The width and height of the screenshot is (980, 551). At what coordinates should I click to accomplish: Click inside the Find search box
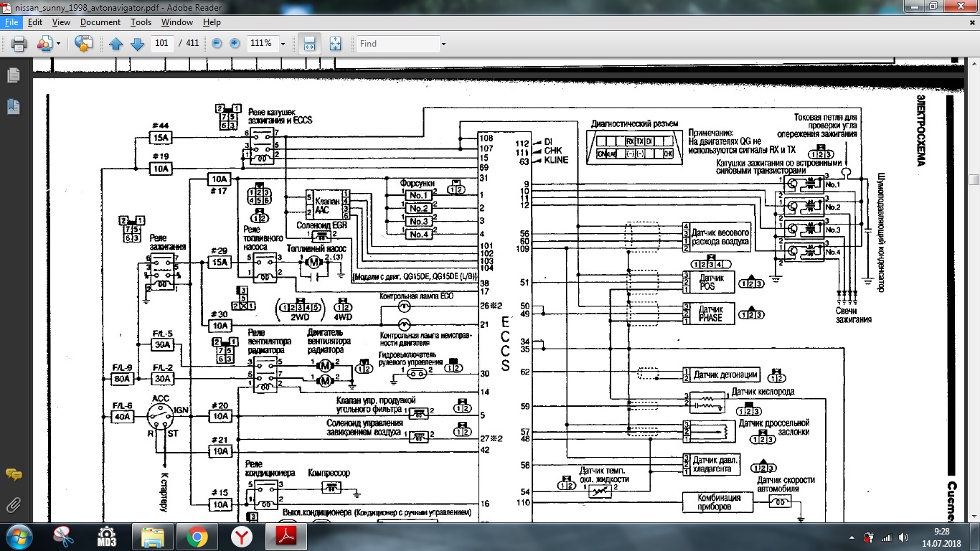tap(397, 44)
